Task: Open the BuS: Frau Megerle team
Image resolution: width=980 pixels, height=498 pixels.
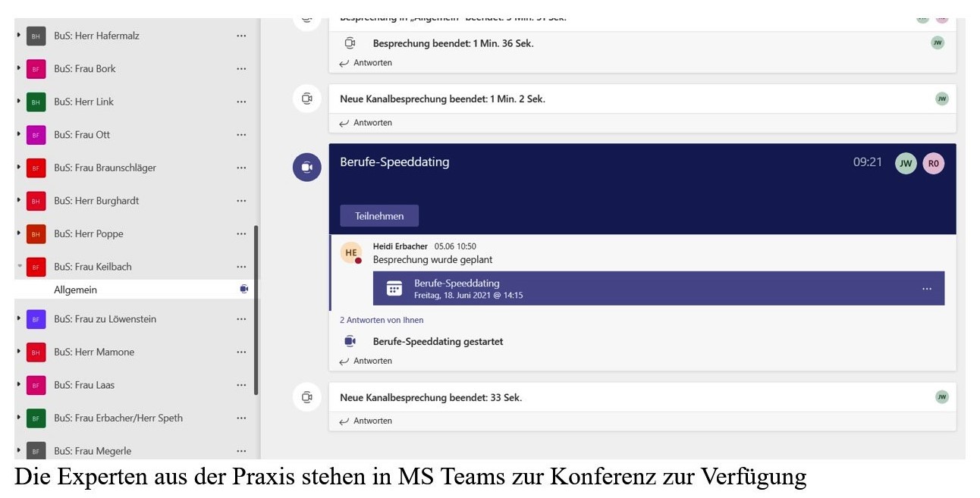Action: (93, 451)
